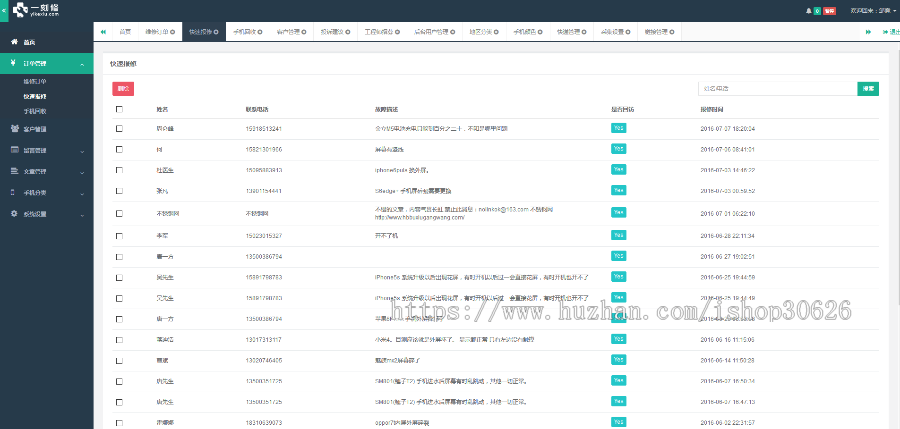Open the 欢迎回来 user dropdown
Image resolution: width=900 pixels, height=429 pixels.
[873, 10]
